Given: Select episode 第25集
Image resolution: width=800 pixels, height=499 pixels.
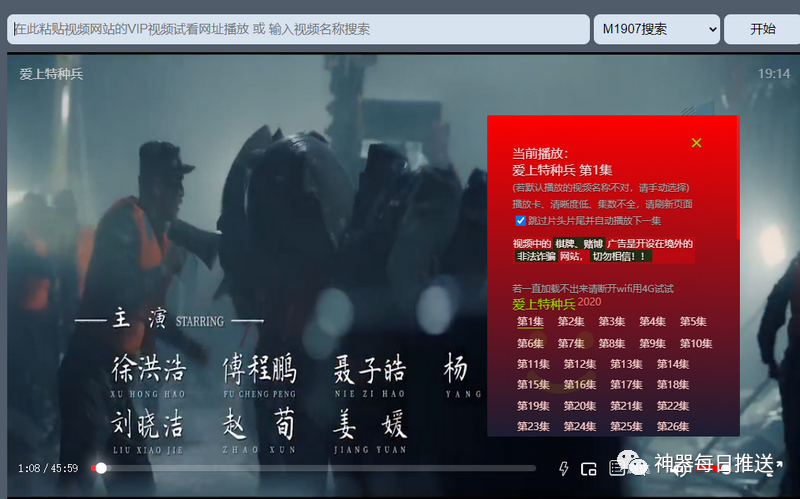Looking at the screenshot, I should click(626, 427).
